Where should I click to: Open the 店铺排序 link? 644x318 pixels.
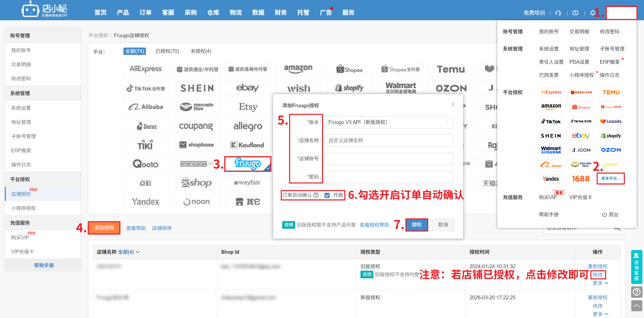tap(162, 228)
